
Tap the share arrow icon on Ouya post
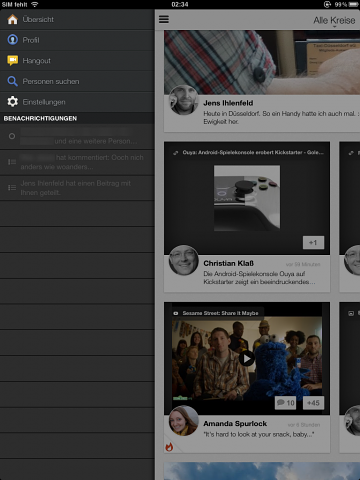(x=175, y=153)
